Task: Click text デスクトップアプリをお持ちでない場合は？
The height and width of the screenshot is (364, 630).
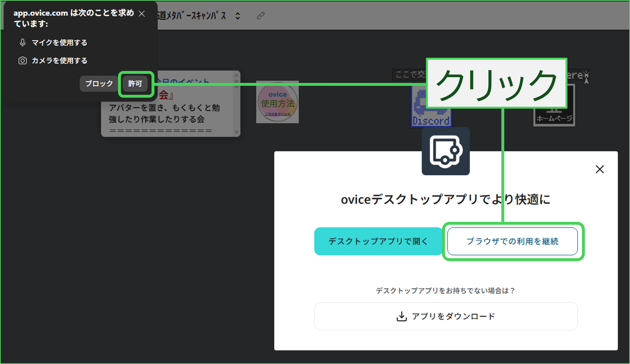Action: 446,291
